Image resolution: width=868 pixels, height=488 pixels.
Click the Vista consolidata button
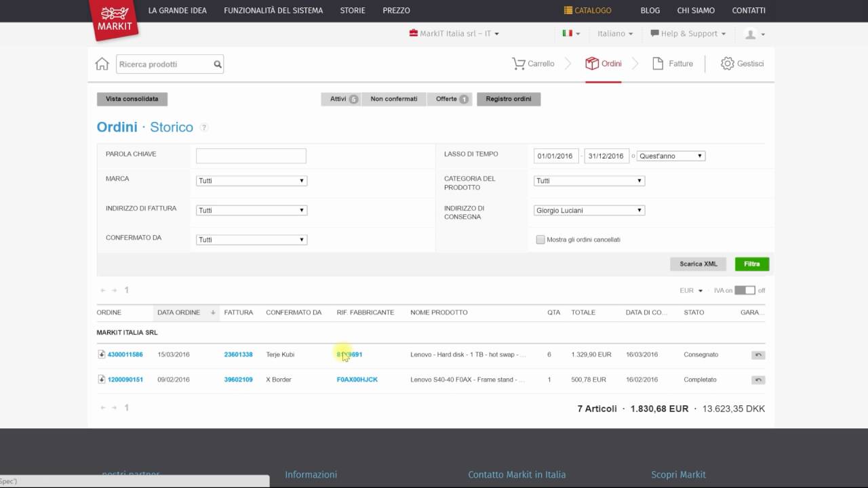[132, 99]
